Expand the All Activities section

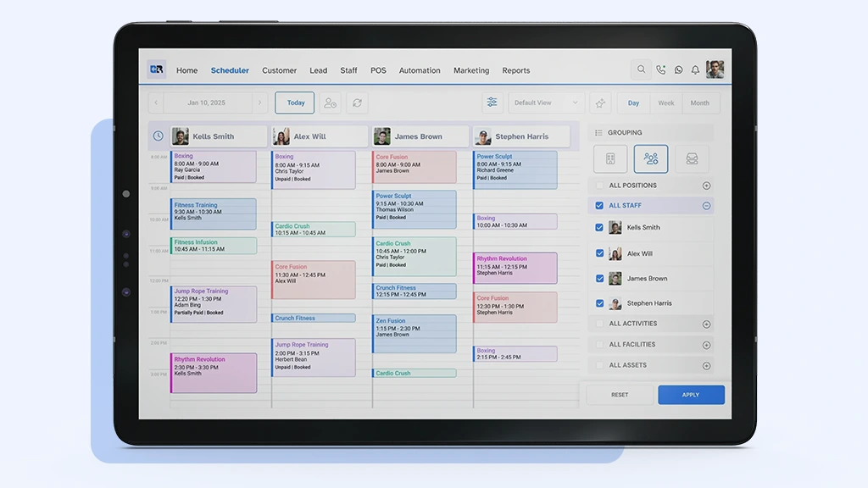tap(706, 324)
